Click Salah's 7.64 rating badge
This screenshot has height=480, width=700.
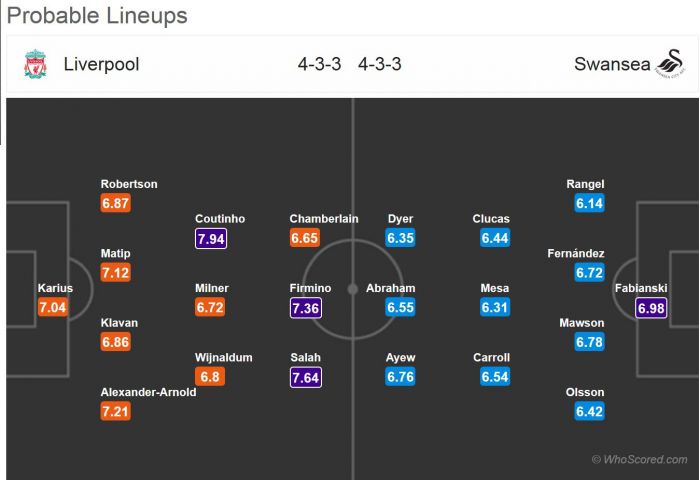306,377
